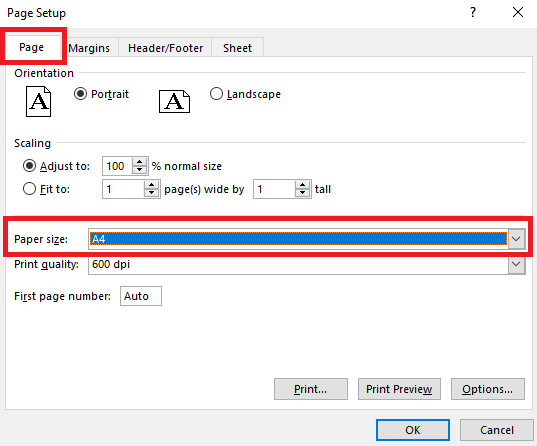Image resolution: width=537 pixels, height=446 pixels.
Task: Open Print Preview
Action: (399, 389)
